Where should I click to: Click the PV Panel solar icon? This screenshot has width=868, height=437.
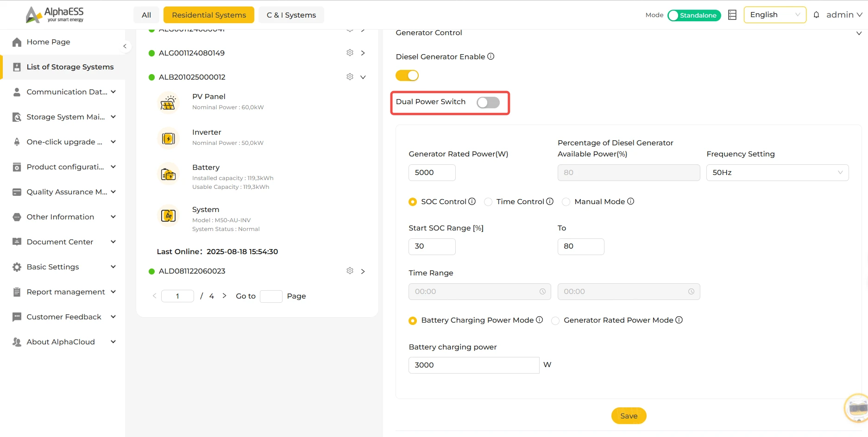[x=168, y=102]
